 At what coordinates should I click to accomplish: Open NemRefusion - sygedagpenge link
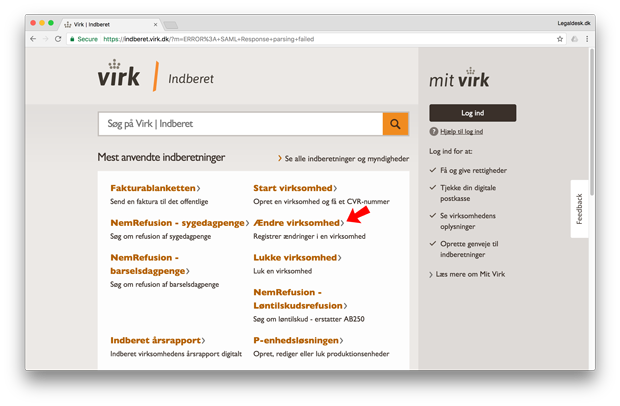(180, 223)
